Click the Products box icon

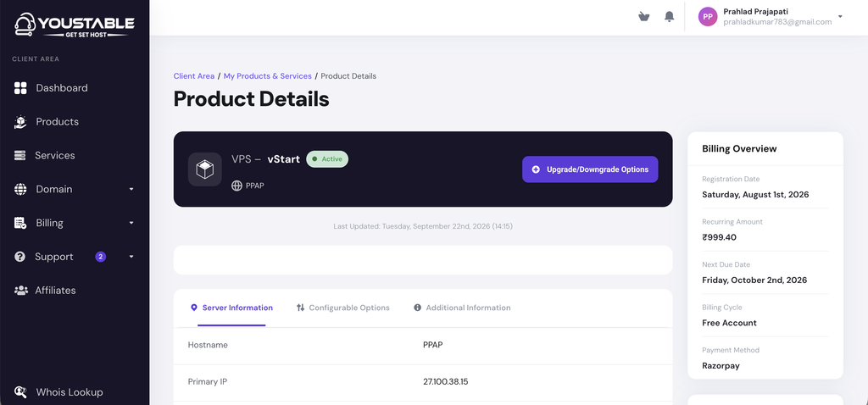coord(20,122)
